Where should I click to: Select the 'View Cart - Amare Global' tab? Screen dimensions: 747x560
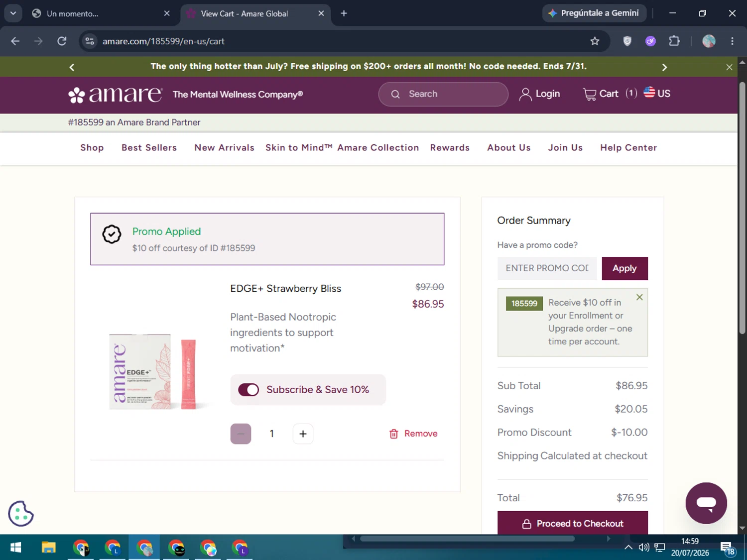tap(254, 13)
